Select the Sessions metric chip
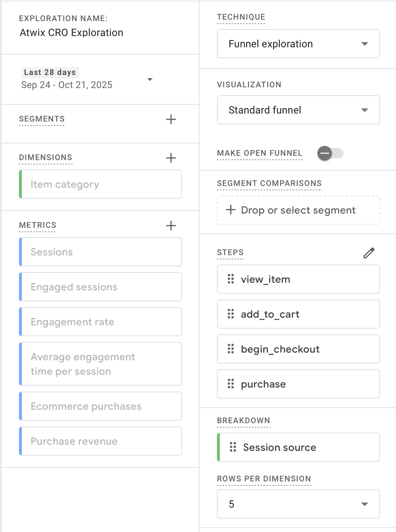The height and width of the screenshot is (532, 396). [100, 252]
